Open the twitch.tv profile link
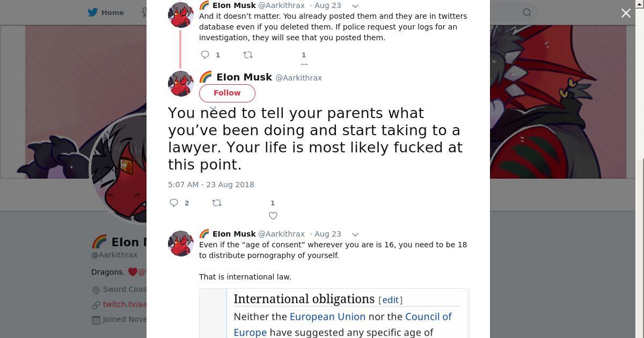The image size is (644, 338). (x=125, y=304)
